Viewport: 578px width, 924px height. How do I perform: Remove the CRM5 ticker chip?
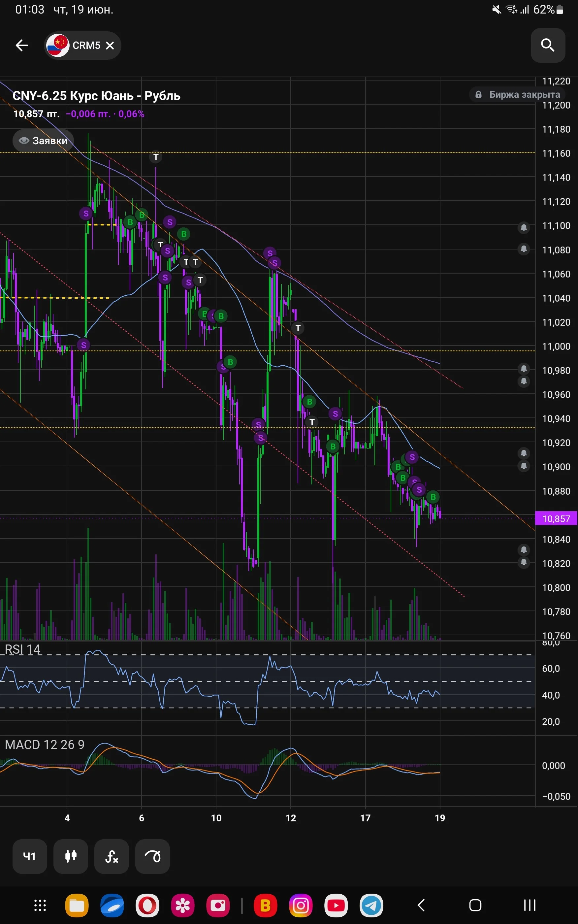click(x=110, y=46)
